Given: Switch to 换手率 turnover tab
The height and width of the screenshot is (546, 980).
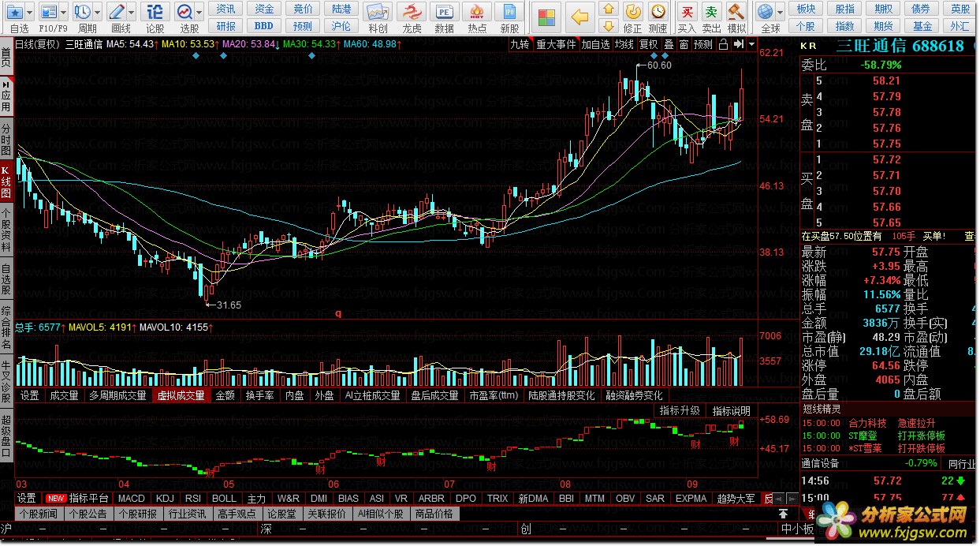Looking at the screenshot, I should [x=259, y=395].
